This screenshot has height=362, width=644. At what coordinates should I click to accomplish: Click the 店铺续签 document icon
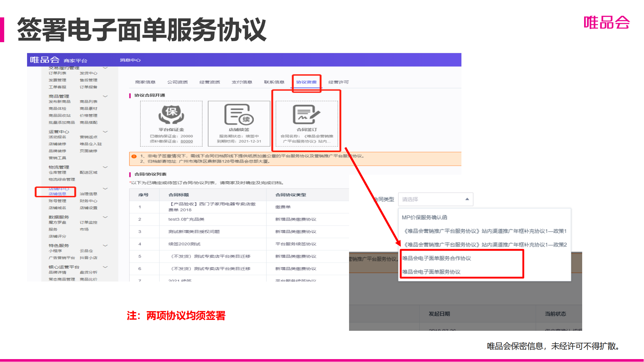(x=239, y=115)
